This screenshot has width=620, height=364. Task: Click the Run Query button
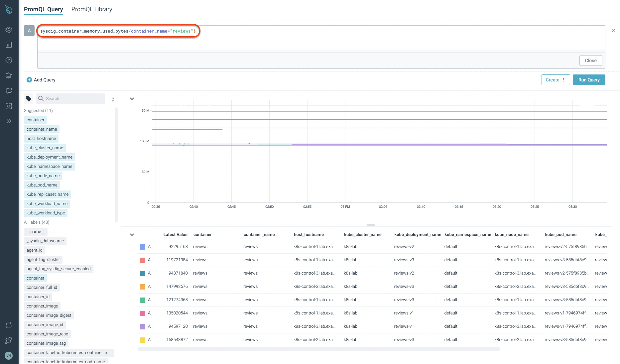(x=588, y=80)
